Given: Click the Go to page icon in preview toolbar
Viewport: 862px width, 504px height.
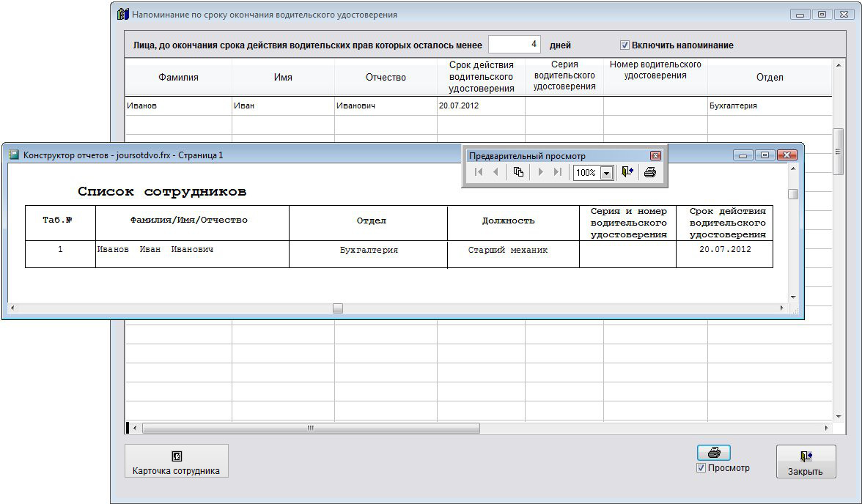Looking at the screenshot, I should [518, 173].
